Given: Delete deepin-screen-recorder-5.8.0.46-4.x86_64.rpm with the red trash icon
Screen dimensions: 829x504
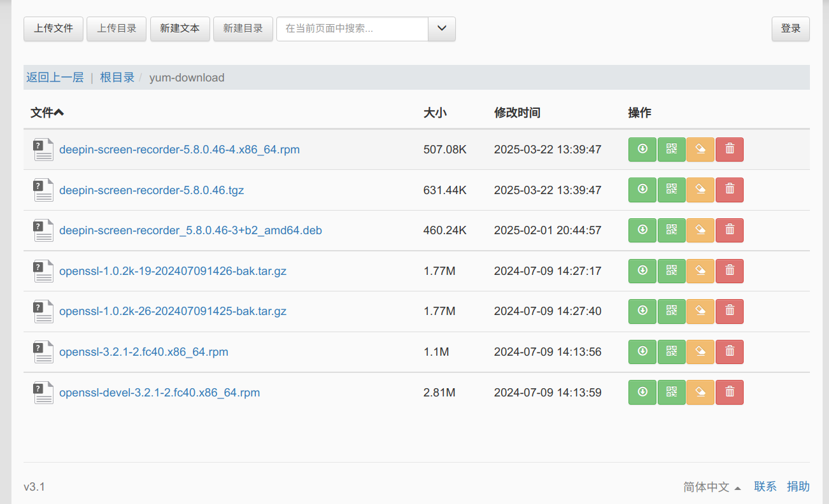Looking at the screenshot, I should pos(730,150).
